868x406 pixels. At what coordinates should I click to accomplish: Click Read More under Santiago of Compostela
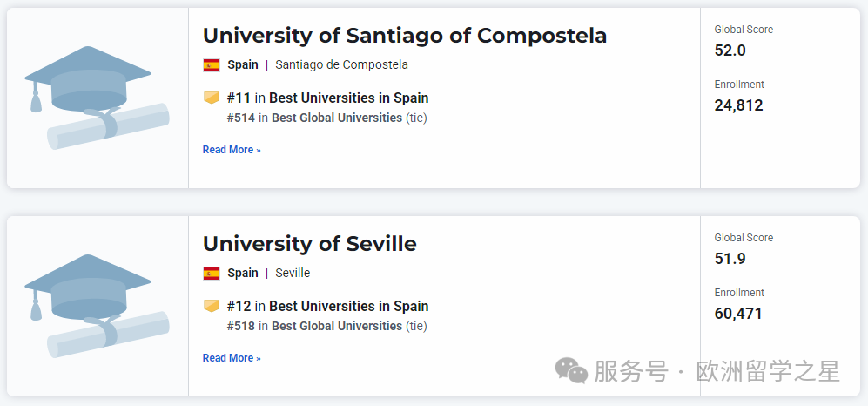(232, 150)
